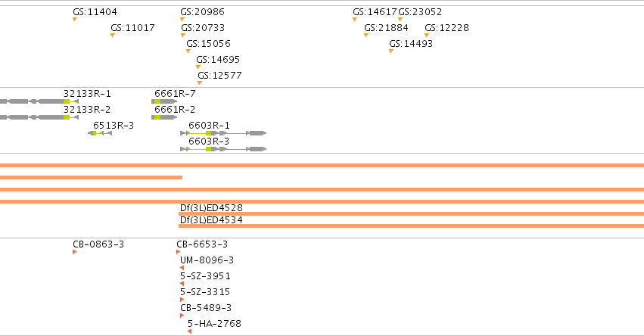Image resolution: width=644 pixels, height=336 pixels.
Task: Click the GS:11404 insertion marker triangle
Action: point(75,20)
